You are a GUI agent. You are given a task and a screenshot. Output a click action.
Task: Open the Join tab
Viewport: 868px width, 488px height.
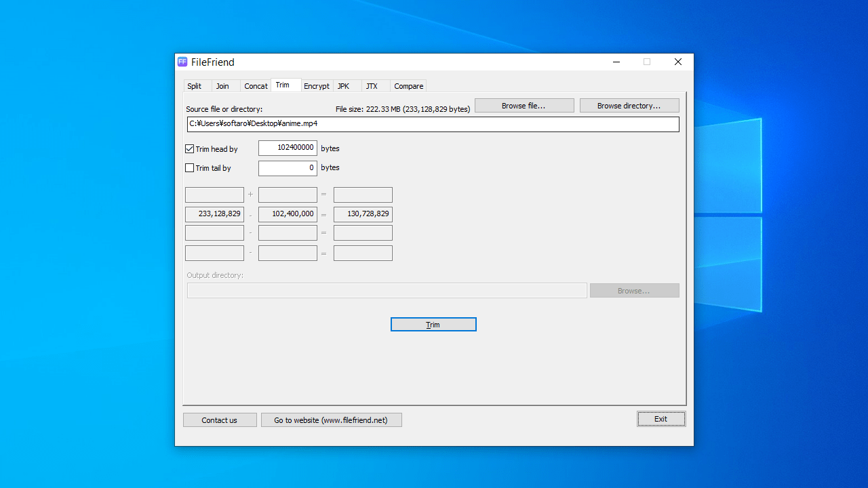click(222, 86)
